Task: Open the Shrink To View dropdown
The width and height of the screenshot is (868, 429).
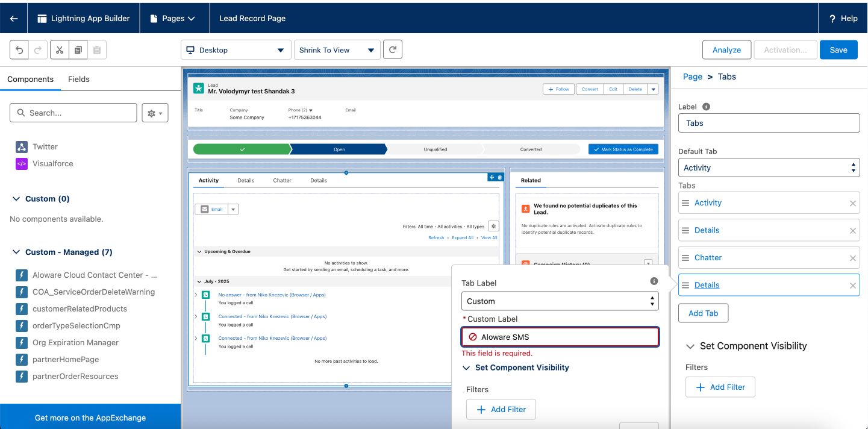Action: point(337,50)
